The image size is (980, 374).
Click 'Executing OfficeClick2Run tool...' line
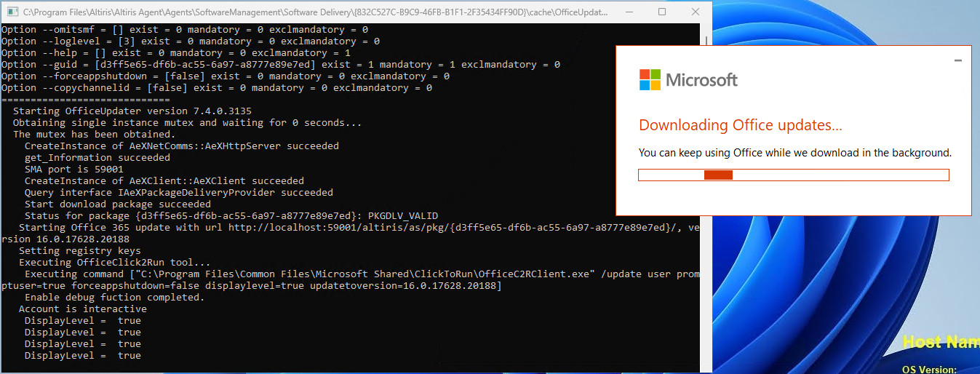[x=115, y=262]
